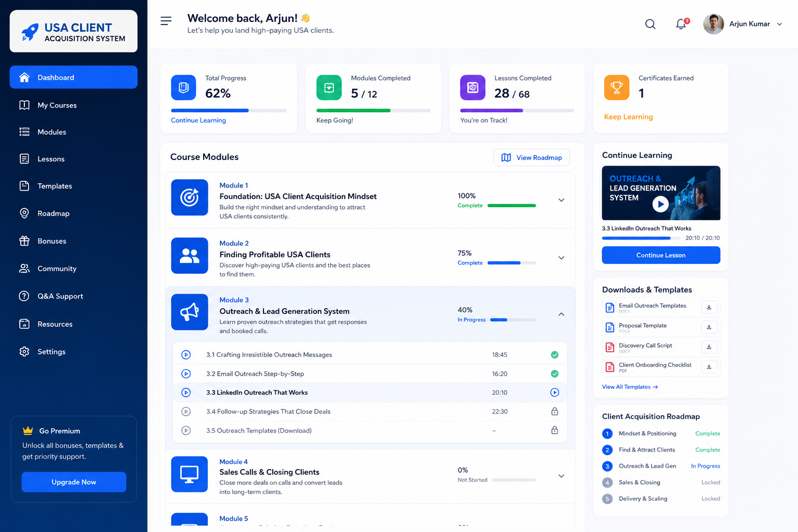
Task: Click the lock icon on lesson 3.5
Action: (x=554, y=430)
